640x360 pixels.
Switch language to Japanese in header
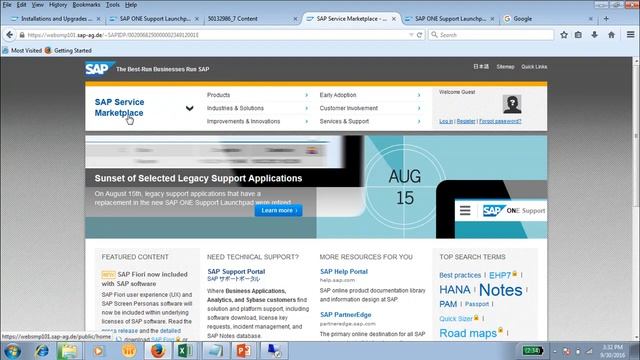point(481,67)
